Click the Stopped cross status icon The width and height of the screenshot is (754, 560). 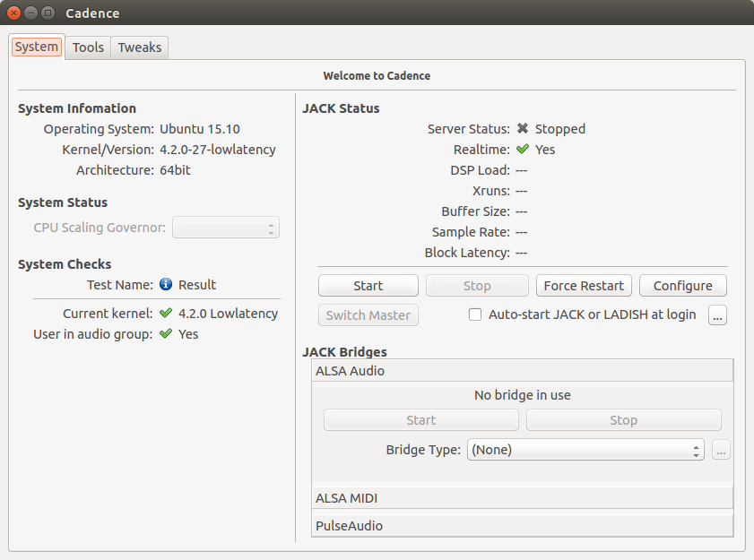(523, 128)
